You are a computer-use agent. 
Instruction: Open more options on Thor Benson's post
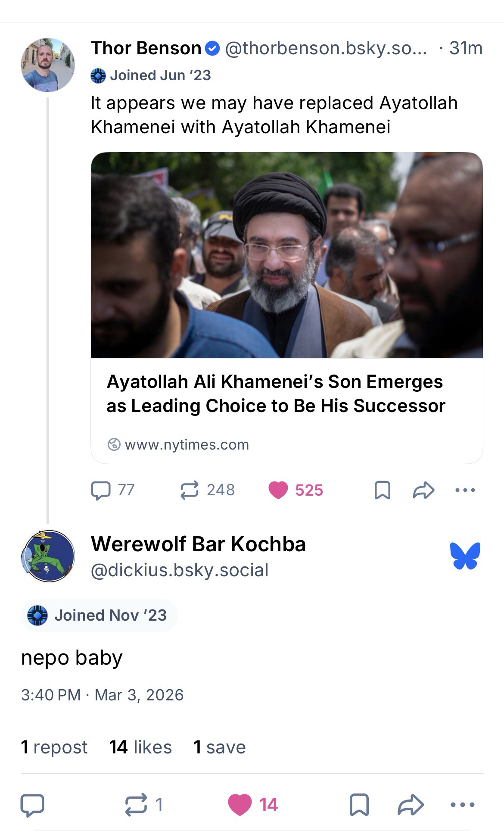(x=465, y=490)
